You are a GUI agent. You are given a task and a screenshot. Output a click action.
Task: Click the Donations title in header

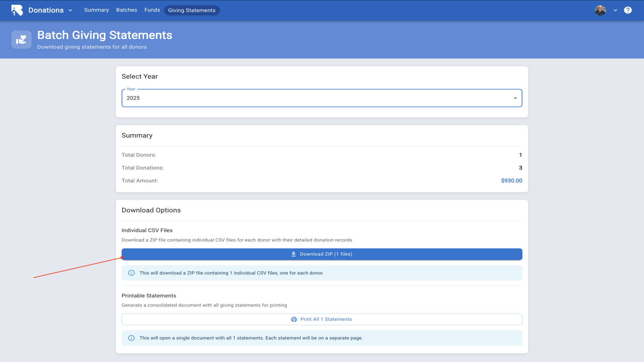point(46,10)
